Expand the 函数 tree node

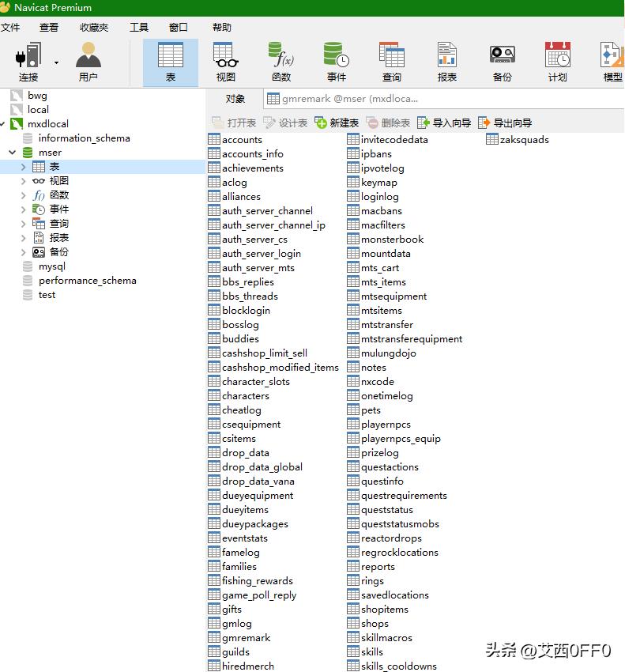(24, 195)
